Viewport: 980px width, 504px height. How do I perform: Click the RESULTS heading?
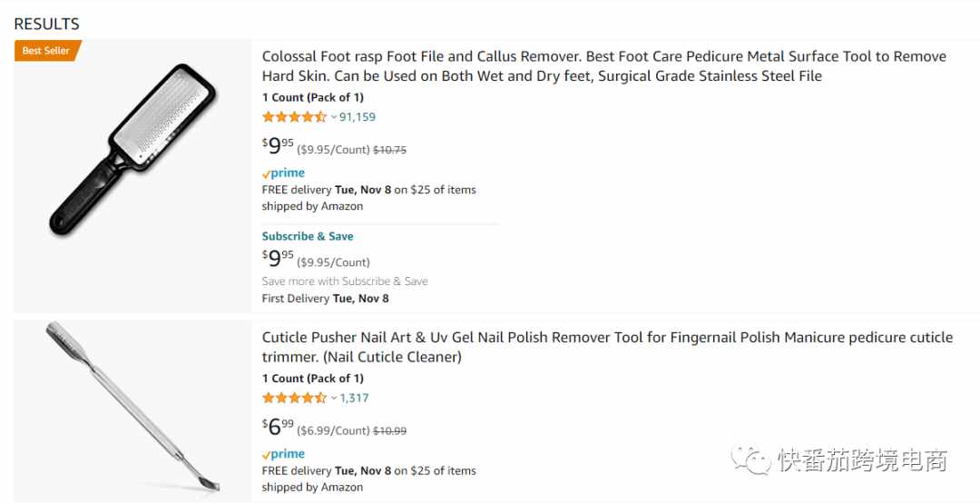point(47,25)
